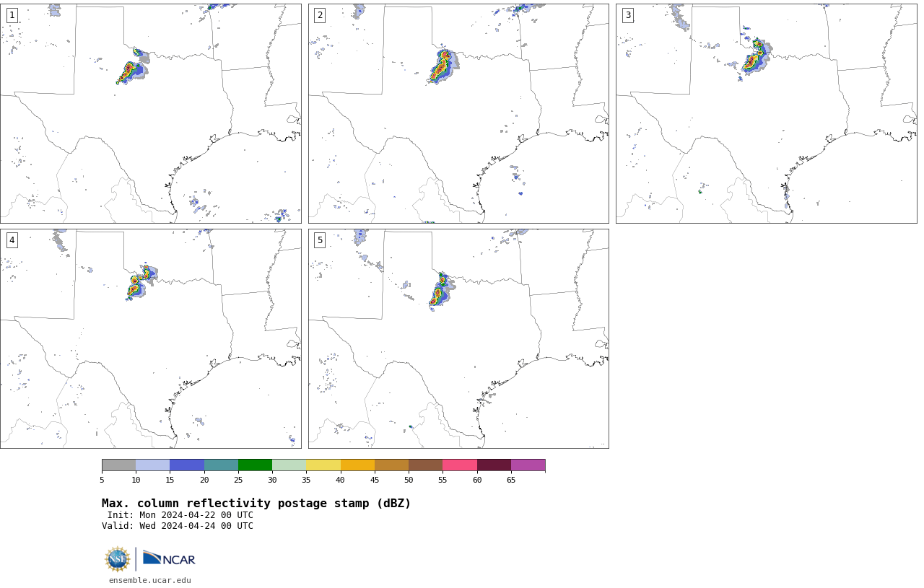This screenshot has width=924, height=588.
Task: Select the pale green 30-35 dBZ swatch
Action: (x=289, y=465)
